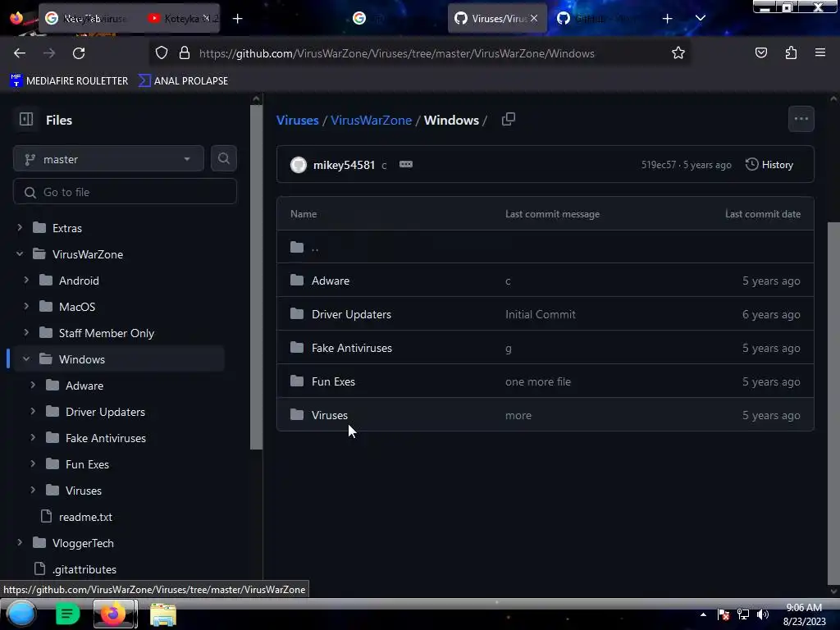Click the tracking protection shield icon

[162, 53]
